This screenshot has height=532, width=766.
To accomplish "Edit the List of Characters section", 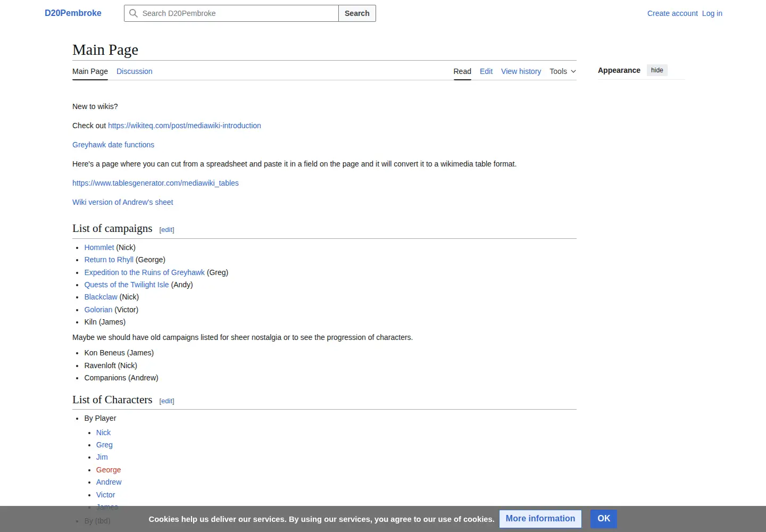I will pyautogui.click(x=167, y=401).
